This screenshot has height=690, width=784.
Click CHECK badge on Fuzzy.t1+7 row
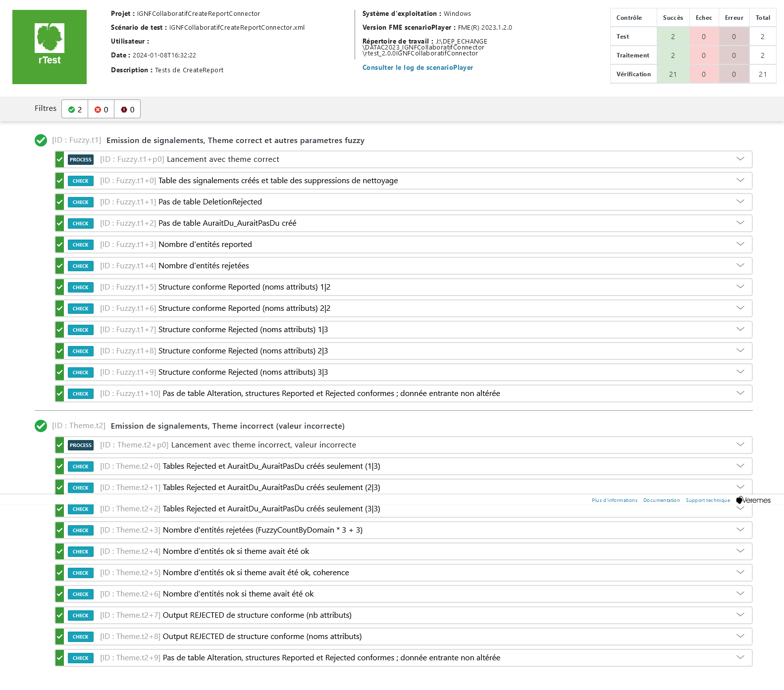(x=81, y=330)
